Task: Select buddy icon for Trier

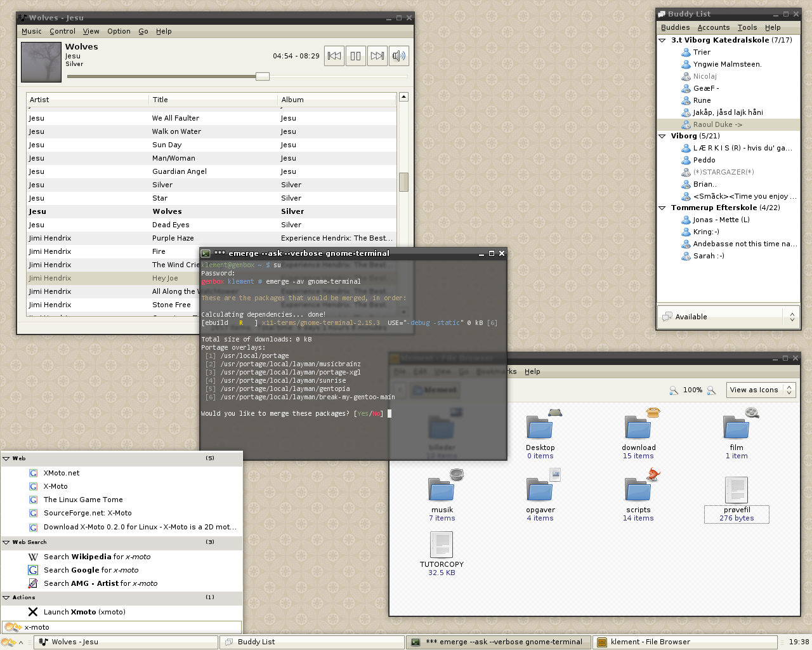Action: [686, 52]
